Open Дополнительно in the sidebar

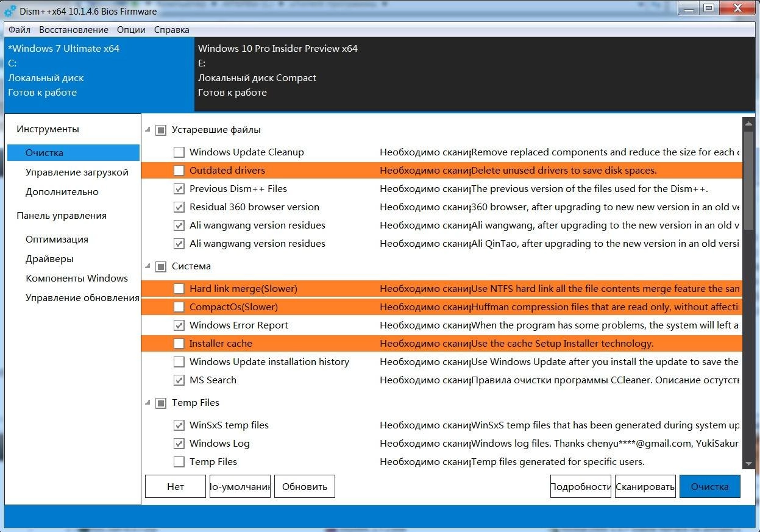[x=62, y=192]
